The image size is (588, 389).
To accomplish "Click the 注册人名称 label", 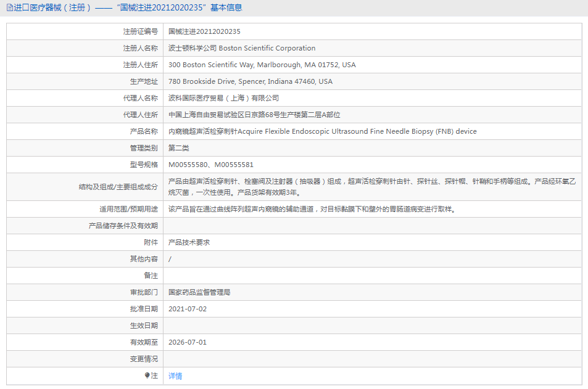I will coord(141,48).
